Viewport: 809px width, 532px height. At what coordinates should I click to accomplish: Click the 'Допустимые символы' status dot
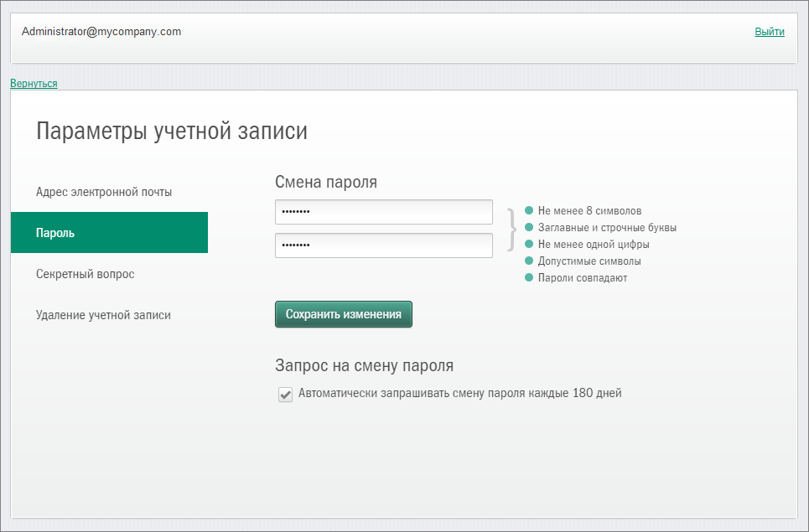529,261
